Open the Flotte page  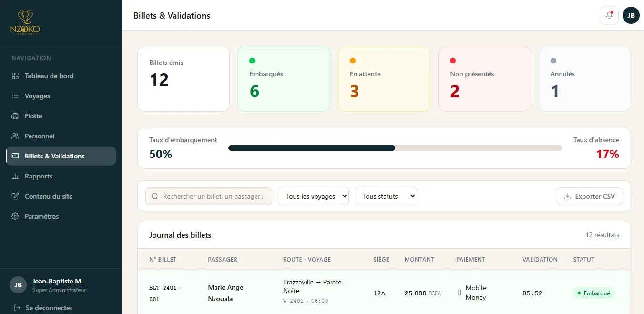tap(61, 116)
